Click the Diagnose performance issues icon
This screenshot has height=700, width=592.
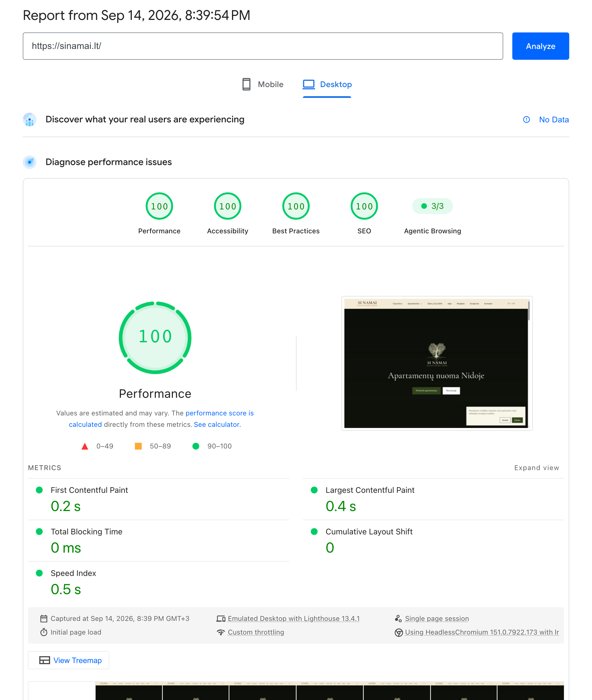(30, 162)
